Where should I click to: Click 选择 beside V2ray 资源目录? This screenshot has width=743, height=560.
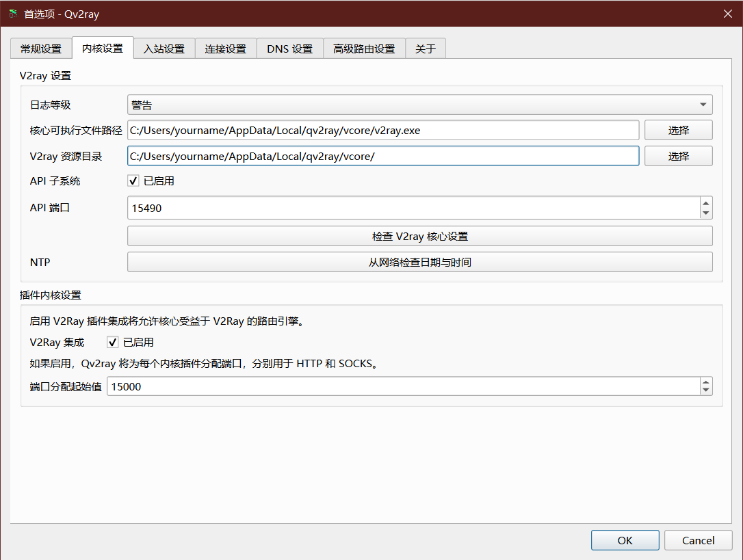tap(678, 156)
